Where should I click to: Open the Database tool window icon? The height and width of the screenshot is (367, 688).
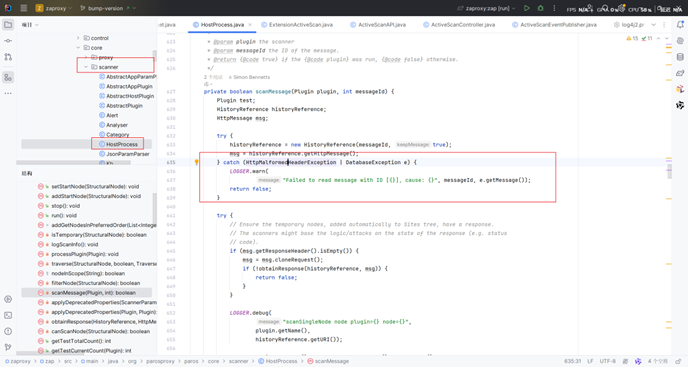[x=680, y=57]
